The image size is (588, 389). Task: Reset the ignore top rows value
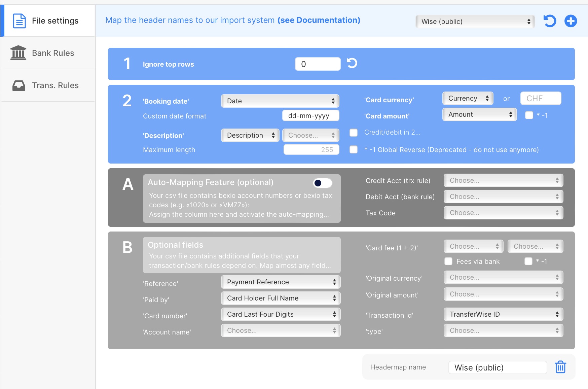[352, 63]
